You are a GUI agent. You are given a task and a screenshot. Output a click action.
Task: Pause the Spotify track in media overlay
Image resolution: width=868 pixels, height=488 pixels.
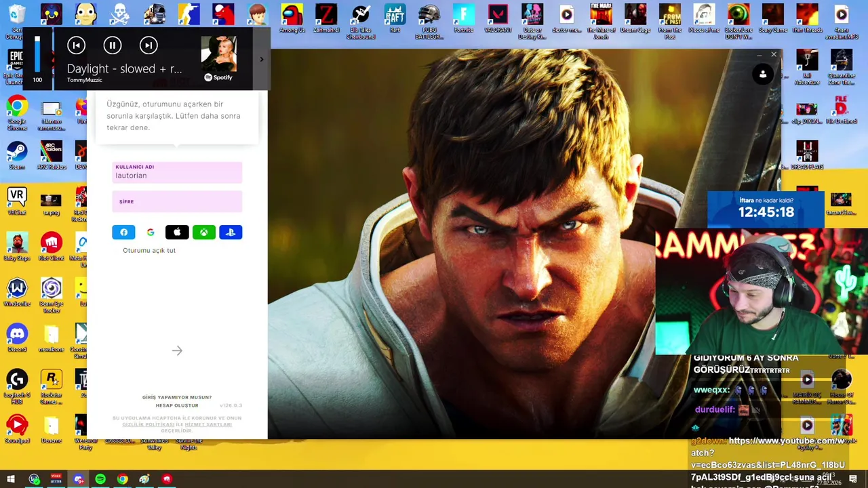pyautogui.click(x=113, y=45)
